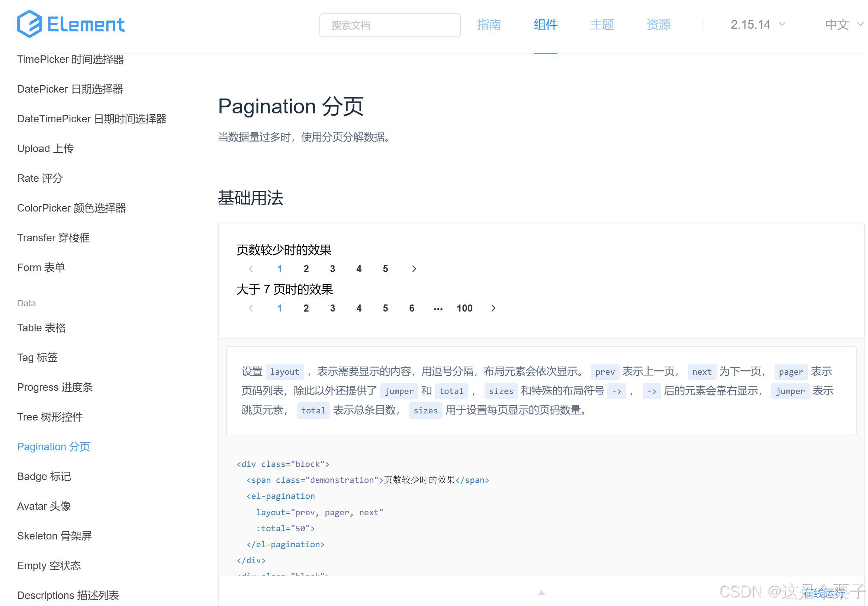The width and height of the screenshot is (868, 606).
Task: Go to page 2 in five-page pagination
Action: click(306, 269)
